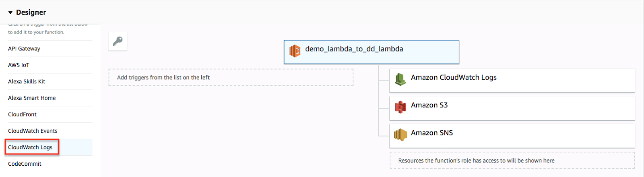
Task: Open the Amazon SNS resource card
Action: pyautogui.click(x=512, y=136)
